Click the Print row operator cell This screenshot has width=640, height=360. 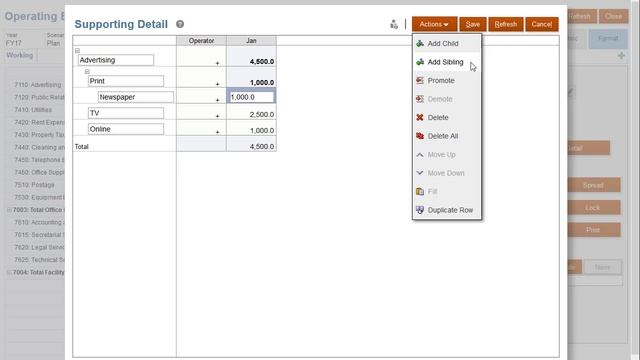coord(201,78)
